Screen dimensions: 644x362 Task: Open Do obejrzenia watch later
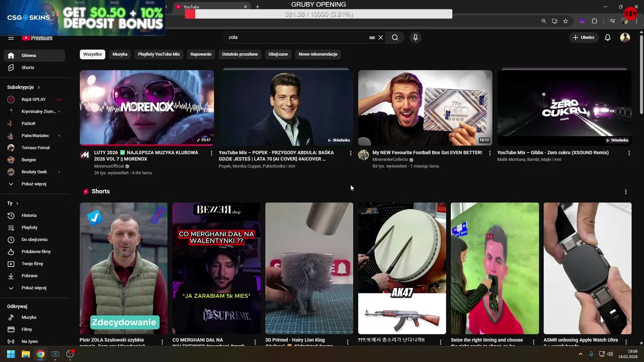click(x=34, y=240)
